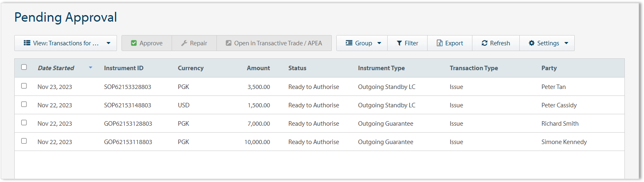Click the Refresh circular arrows icon

point(484,43)
